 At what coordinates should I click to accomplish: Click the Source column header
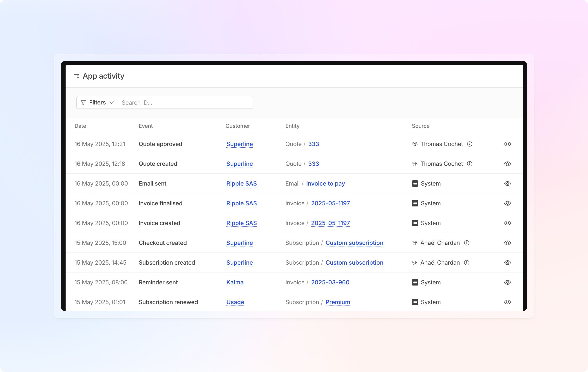tap(420, 126)
